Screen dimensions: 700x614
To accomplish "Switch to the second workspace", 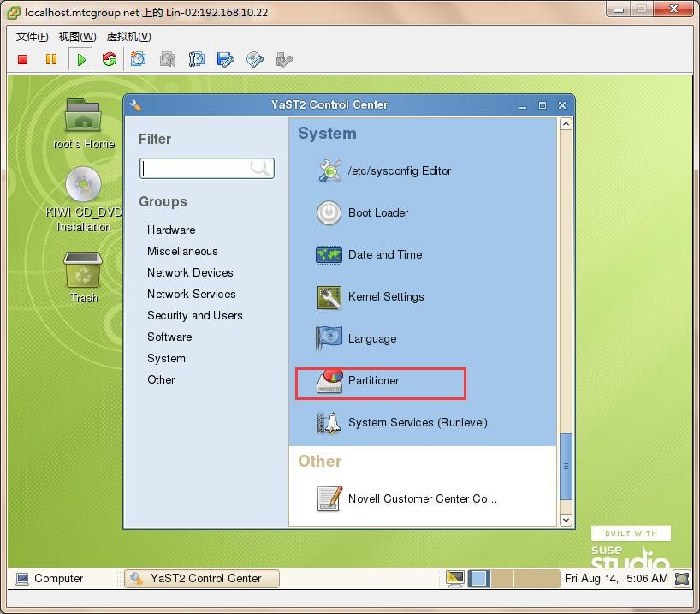I will (501, 579).
